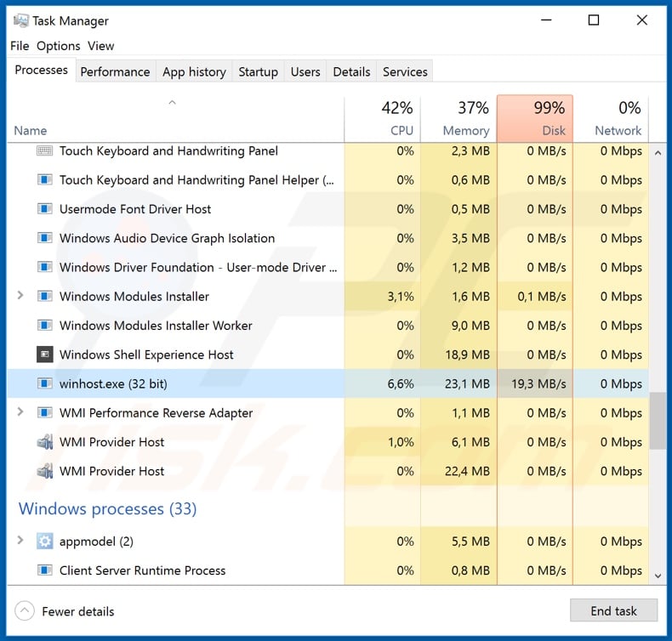Maximize the Task Manager window

pos(594,20)
